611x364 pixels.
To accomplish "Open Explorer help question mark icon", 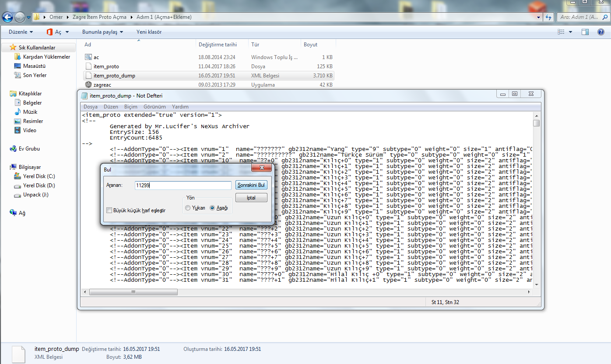I will (600, 32).
